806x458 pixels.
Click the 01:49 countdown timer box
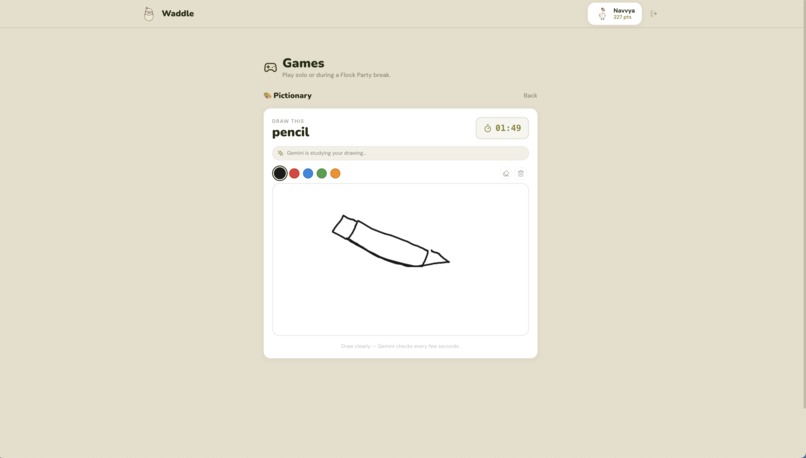[x=502, y=128]
